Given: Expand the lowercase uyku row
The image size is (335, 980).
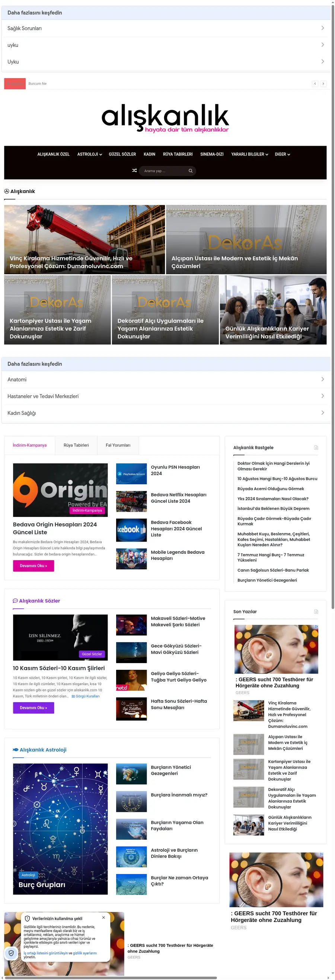Looking at the screenshot, I should coord(166,45).
